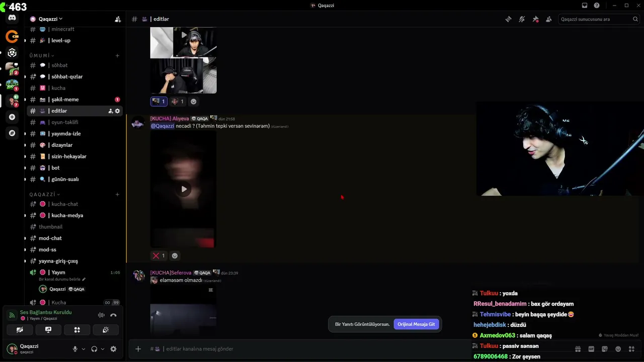Open the gift icon in message bar
Viewport: 644px width, 362px height.
tap(578, 349)
